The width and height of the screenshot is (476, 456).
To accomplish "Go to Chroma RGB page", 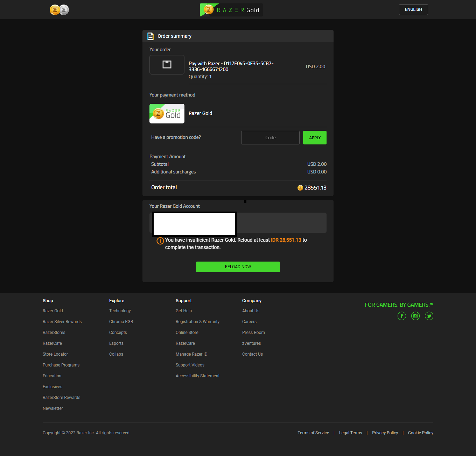I will pos(121,322).
